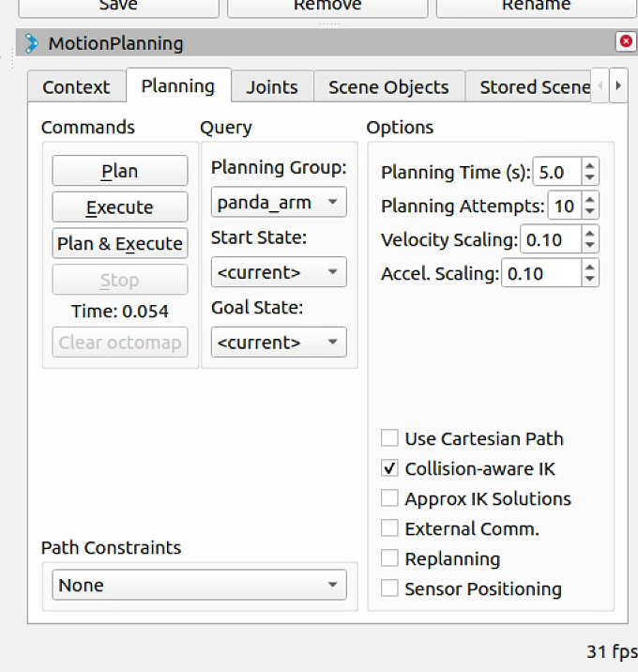Close the MotionPlanning panel with red X
This screenshot has height=672, width=638.
tap(626, 41)
